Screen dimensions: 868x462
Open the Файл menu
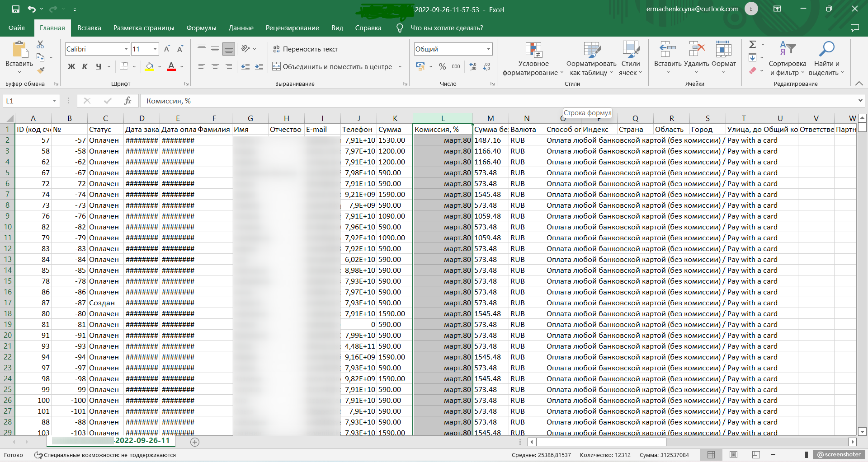[x=17, y=28]
